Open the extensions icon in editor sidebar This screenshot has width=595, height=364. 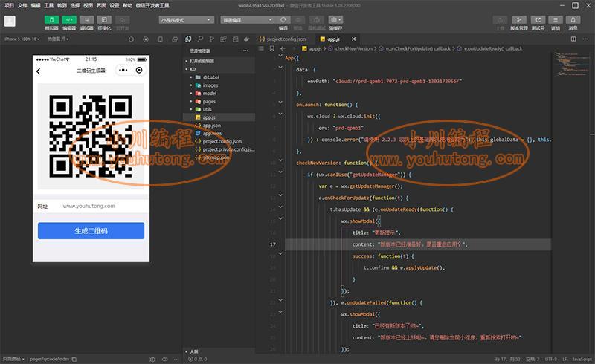[x=224, y=39]
